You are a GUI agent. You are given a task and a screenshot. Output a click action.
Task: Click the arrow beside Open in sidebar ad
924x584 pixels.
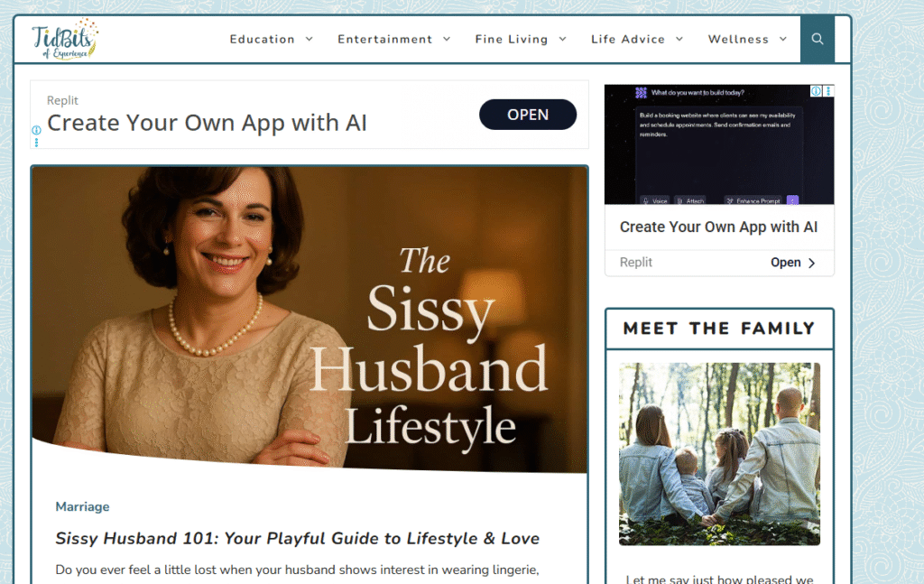point(811,263)
